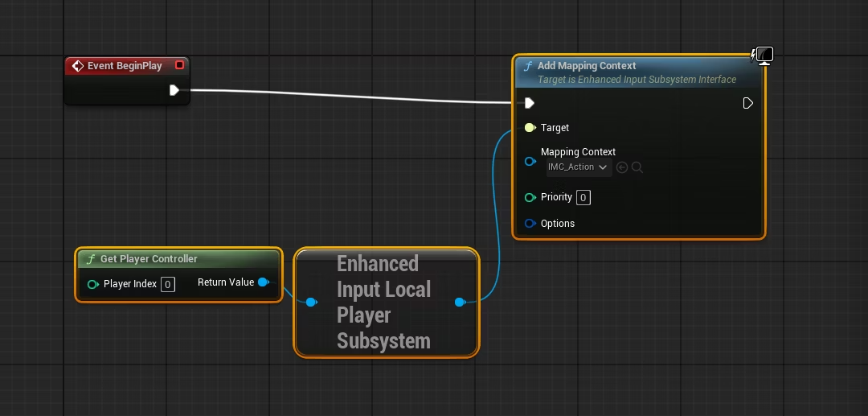Click Get Player Controller Return Value pin
This screenshot has height=416, width=868.
pyautogui.click(x=264, y=282)
